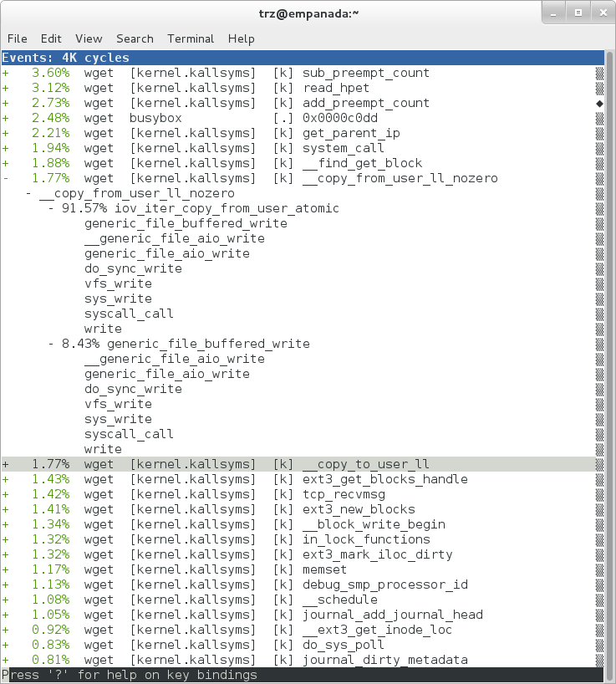This screenshot has height=684, width=616.
Task: Open the View menu
Action: tap(89, 38)
